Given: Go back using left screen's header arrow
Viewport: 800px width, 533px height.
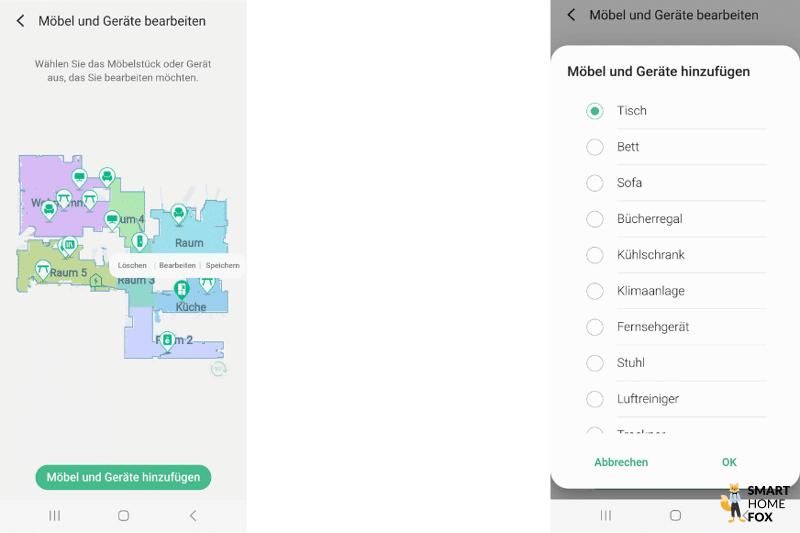Looking at the screenshot, I should (x=20, y=21).
